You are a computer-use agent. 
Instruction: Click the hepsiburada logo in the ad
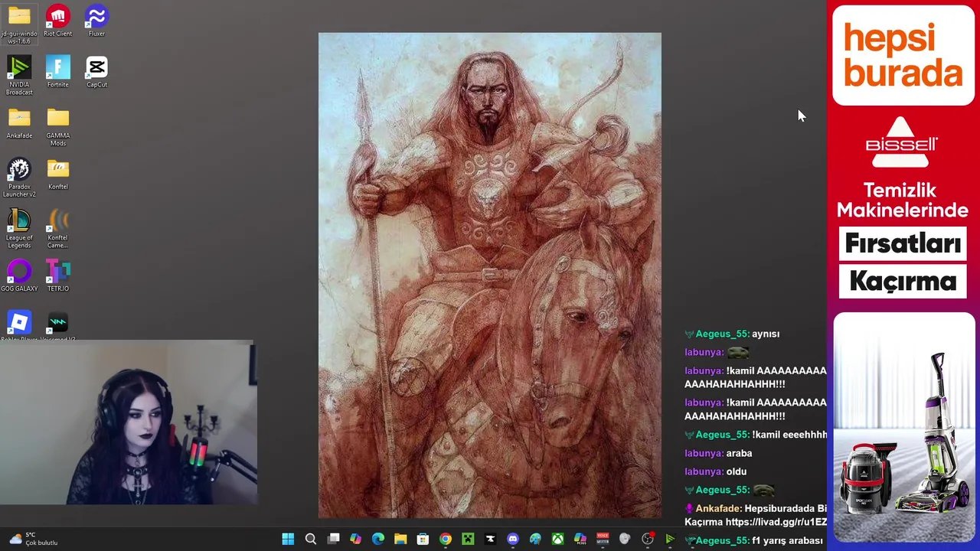click(903, 55)
